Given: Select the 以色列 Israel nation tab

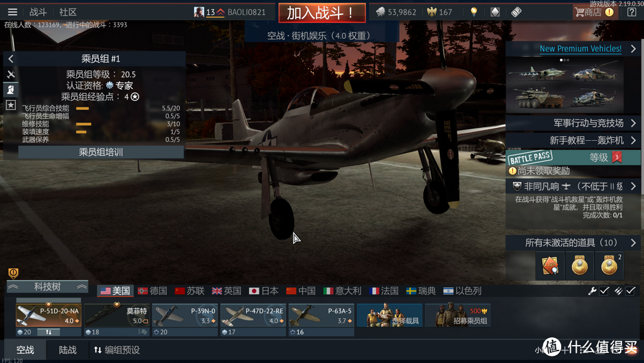Looking at the screenshot, I should click(x=462, y=291).
